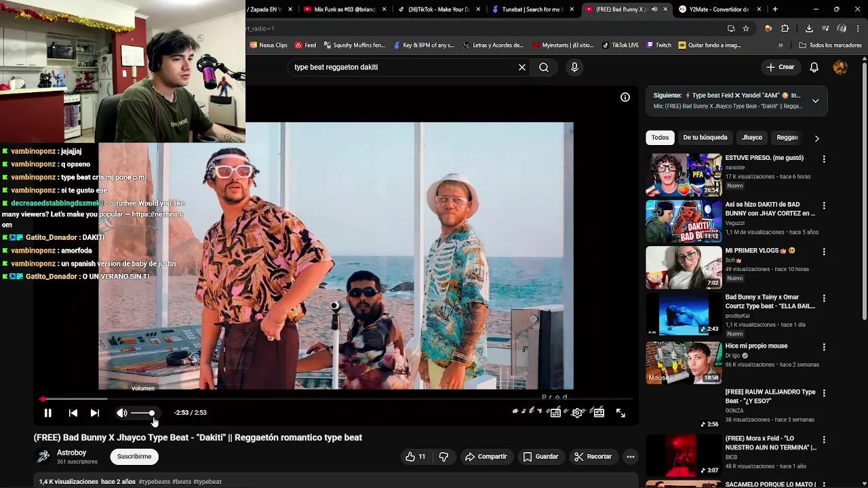Screen dimensions: 868x488
Task: Open video info card icon
Action: (x=625, y=98)
